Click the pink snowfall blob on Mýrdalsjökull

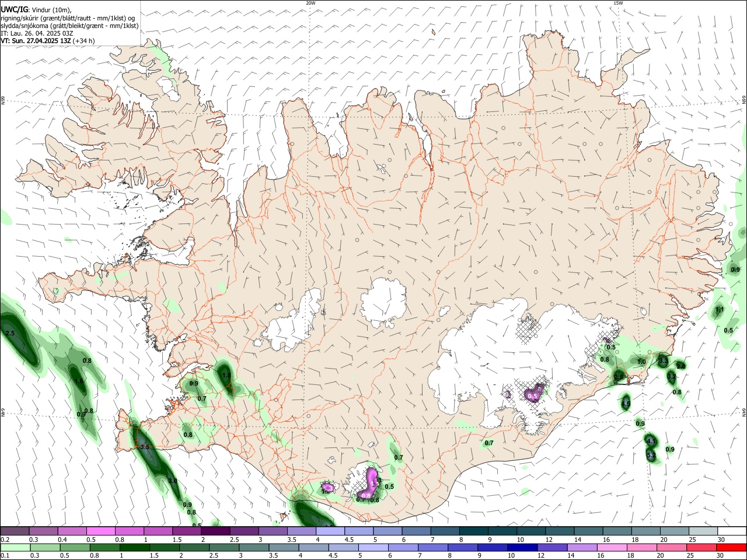click(x=369, y=482)
